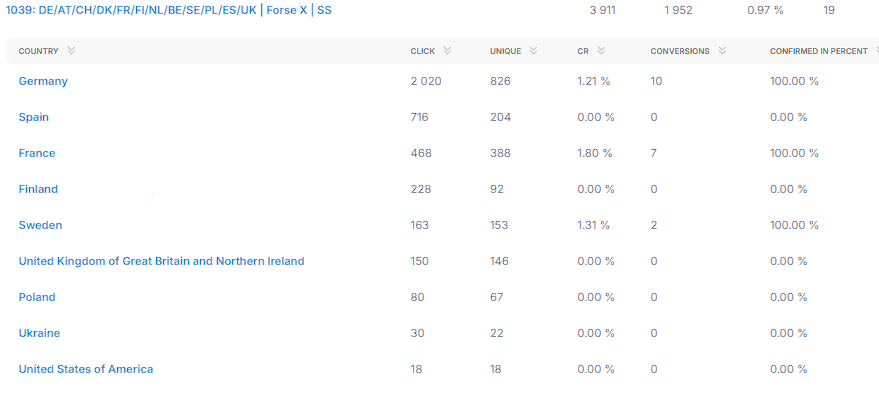Screen dimensions: 879x393
Task: Open the Germany country row
Action: coord(43,81)
